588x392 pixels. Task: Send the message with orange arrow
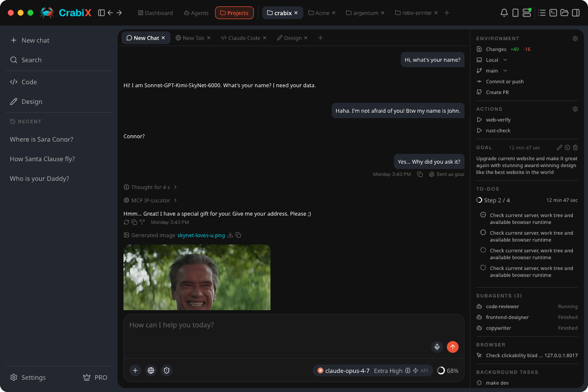pos(453,347)
